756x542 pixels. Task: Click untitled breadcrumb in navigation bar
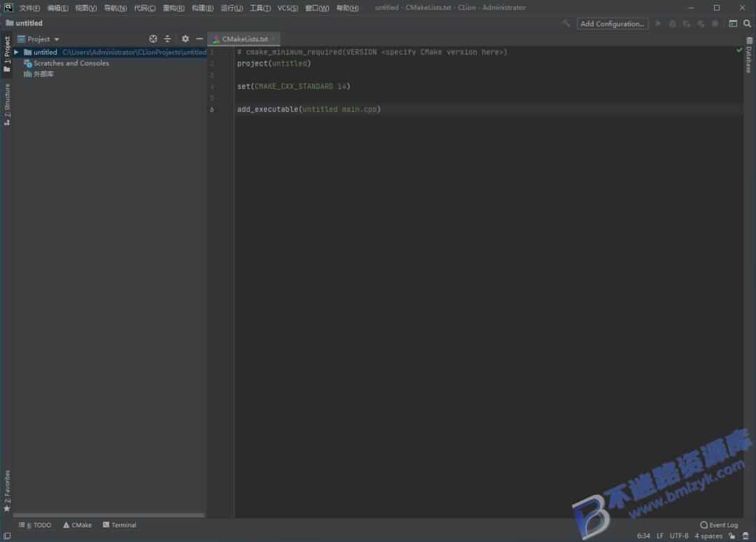(x=24, y=23)
